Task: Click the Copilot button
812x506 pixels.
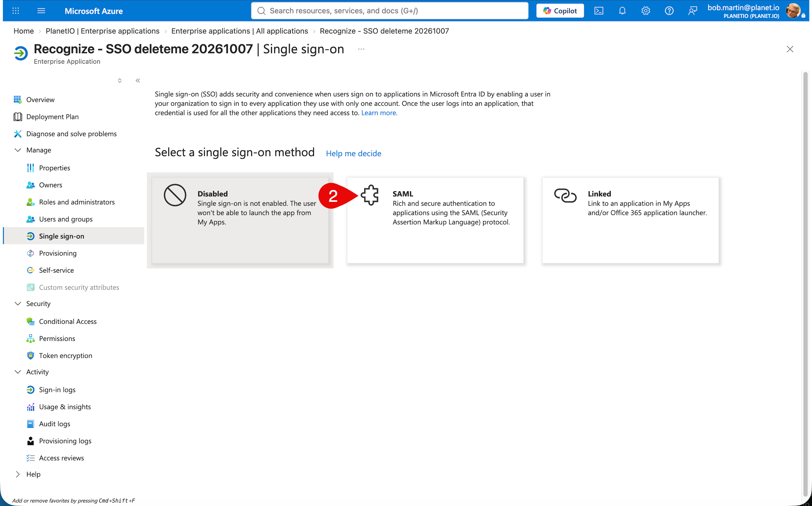Action: [560, 11]
